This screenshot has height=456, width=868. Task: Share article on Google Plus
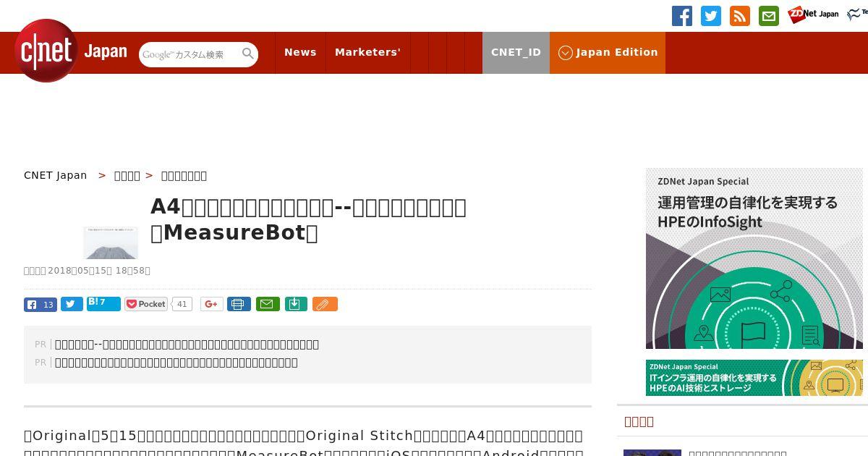point(212,304)
